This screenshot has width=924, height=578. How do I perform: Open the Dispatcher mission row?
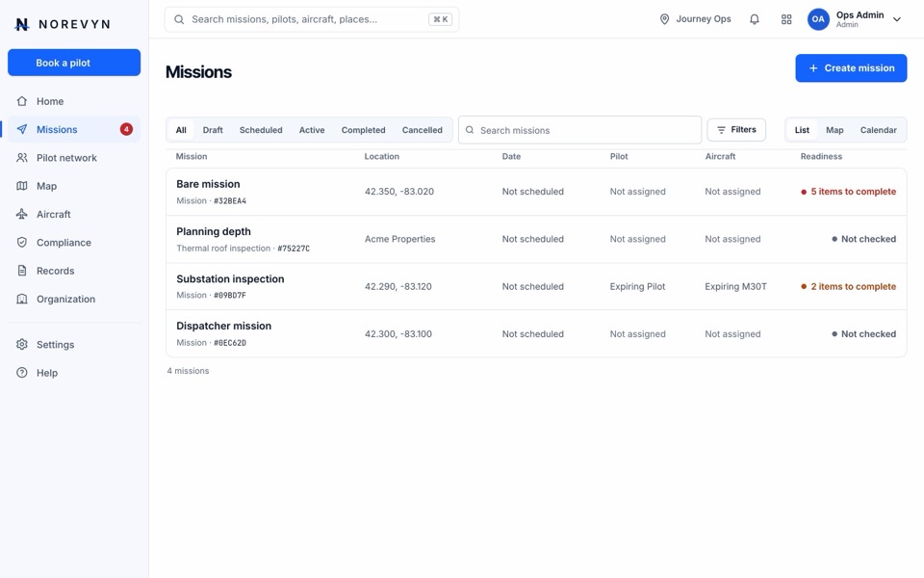click(536, 334)
